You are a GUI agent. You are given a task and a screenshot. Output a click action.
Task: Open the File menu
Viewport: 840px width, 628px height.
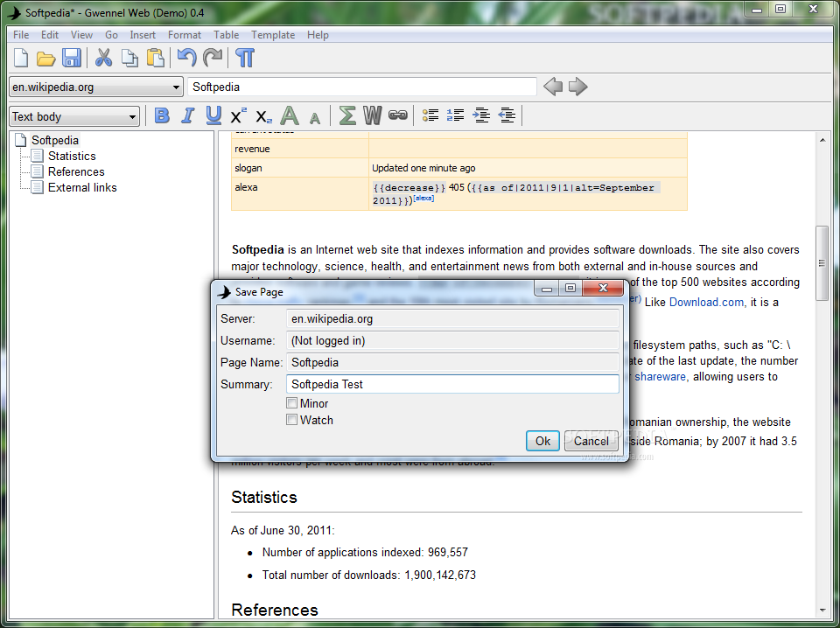point(21,35)
